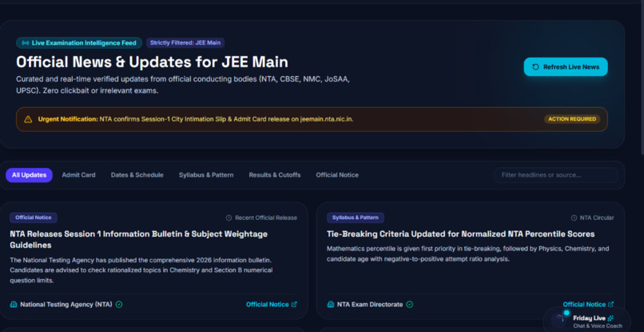Click the sparkle icon beside Friday Live
644x332 pixels.
pyautogui.click(x=610, y=318)
